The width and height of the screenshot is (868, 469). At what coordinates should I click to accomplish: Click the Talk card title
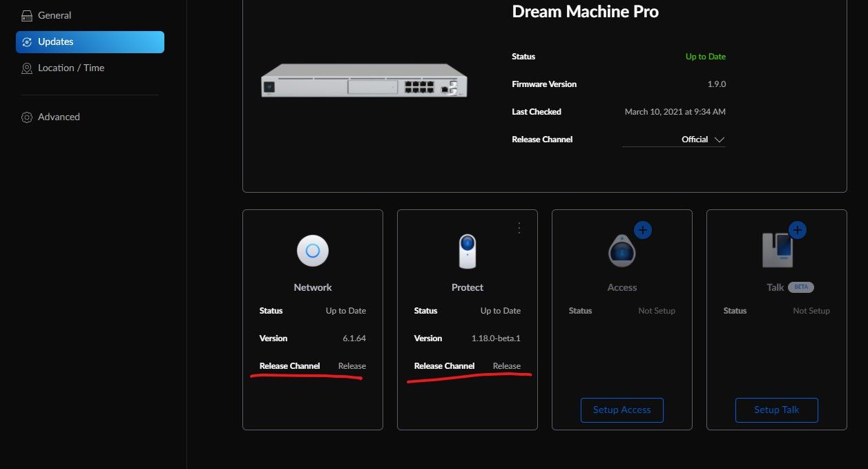pos(775,287)
